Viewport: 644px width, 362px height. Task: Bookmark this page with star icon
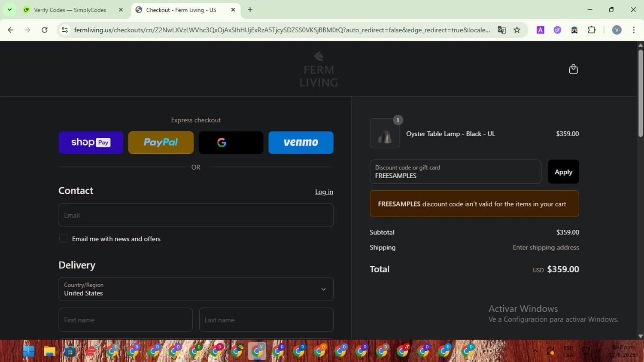[x=517, y=30]
